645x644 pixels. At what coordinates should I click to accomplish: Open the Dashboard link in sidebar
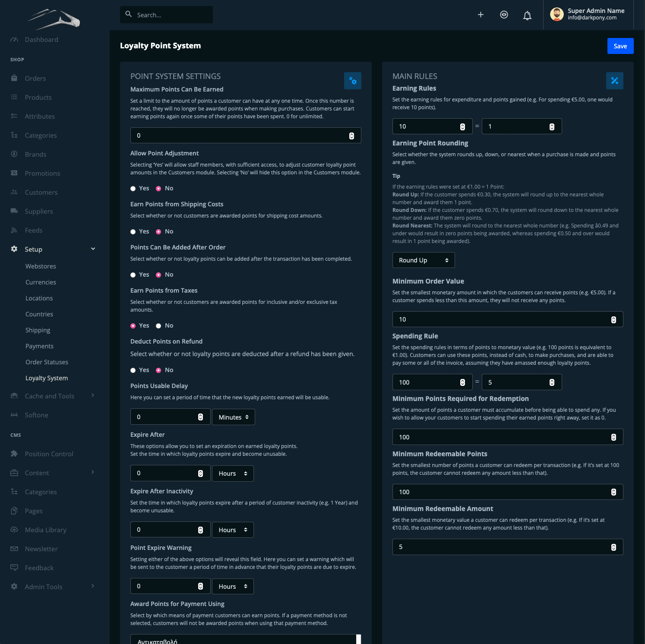pyautogui.click(x=41, y=40)
